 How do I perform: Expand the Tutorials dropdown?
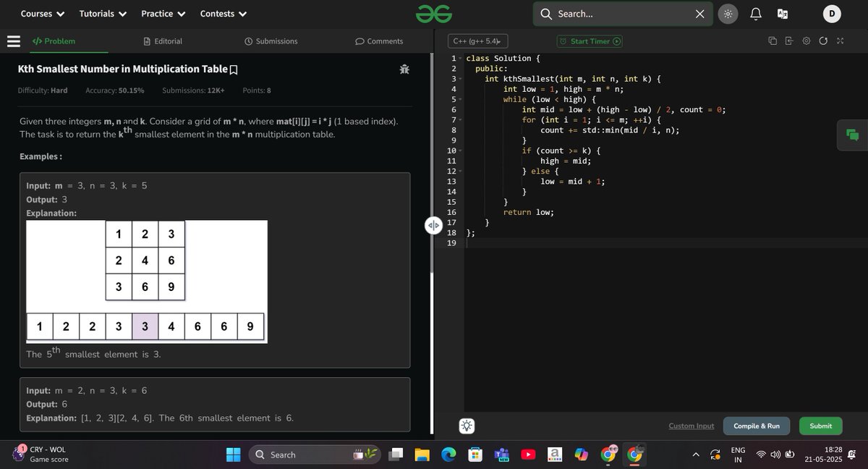coord(103,14)
